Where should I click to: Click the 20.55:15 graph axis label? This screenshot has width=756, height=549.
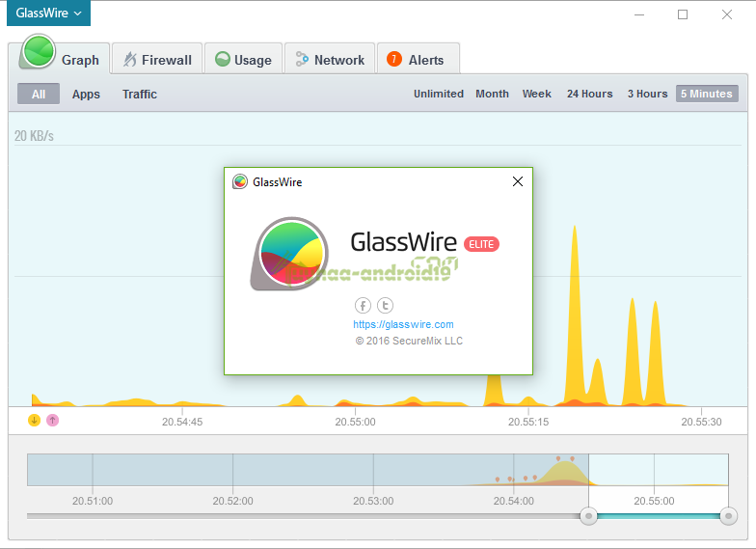coord(528,422)
